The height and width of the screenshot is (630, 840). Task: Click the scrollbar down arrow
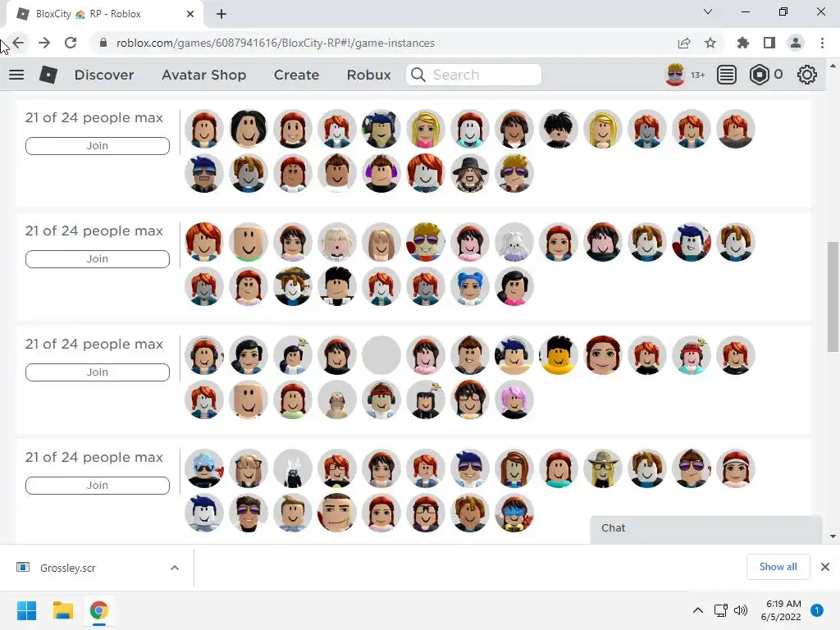pos(833,536)
